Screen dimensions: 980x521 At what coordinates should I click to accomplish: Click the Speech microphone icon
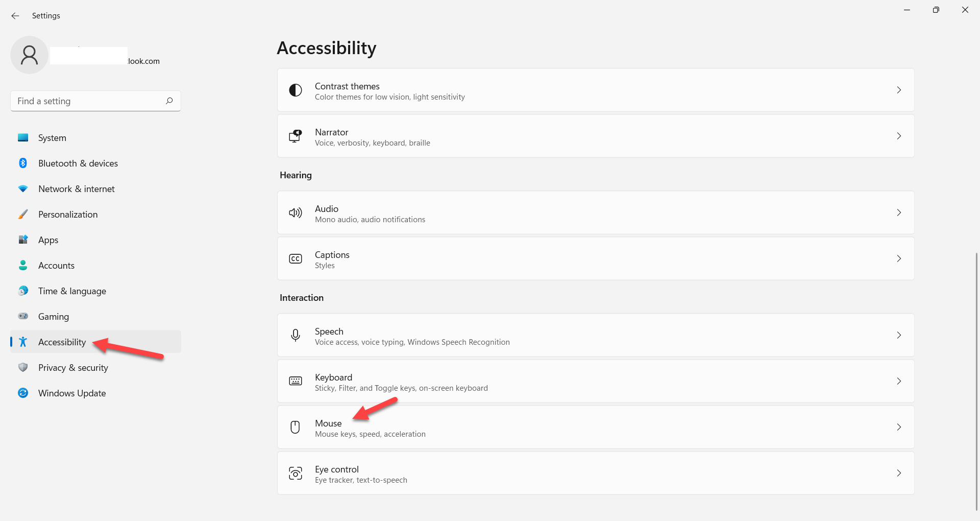pos(296,336)
